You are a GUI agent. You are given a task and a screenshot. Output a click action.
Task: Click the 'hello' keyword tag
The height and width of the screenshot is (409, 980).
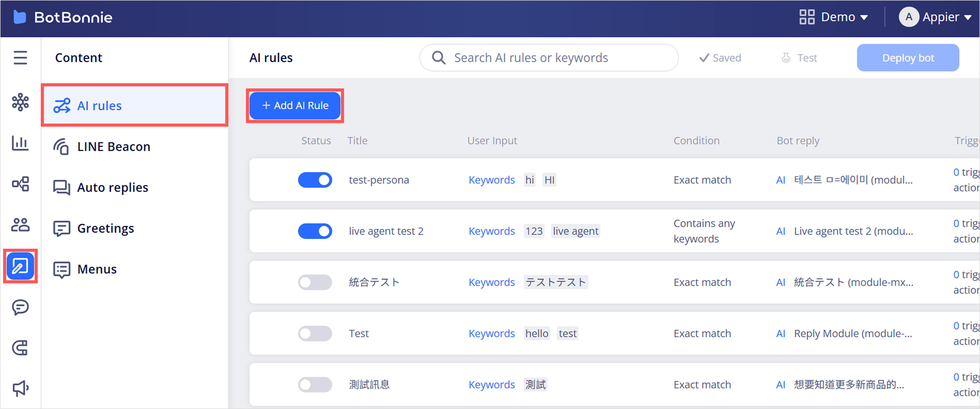[x=536, y=333]
